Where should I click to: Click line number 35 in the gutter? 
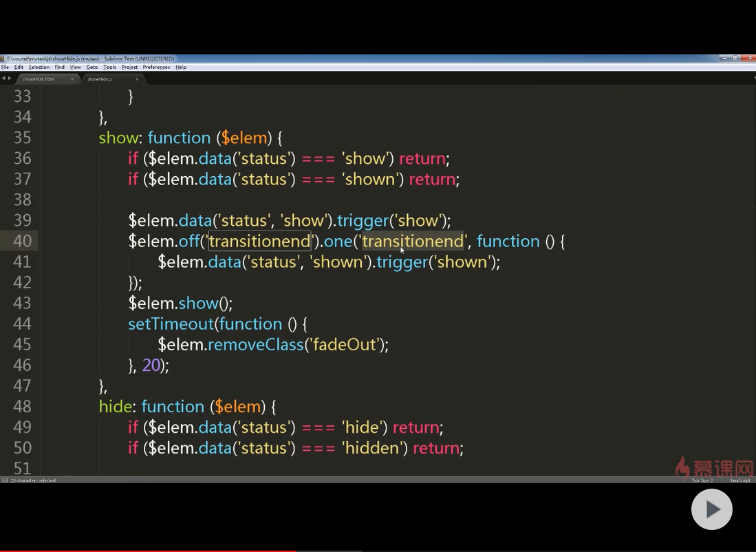point(23,138)
